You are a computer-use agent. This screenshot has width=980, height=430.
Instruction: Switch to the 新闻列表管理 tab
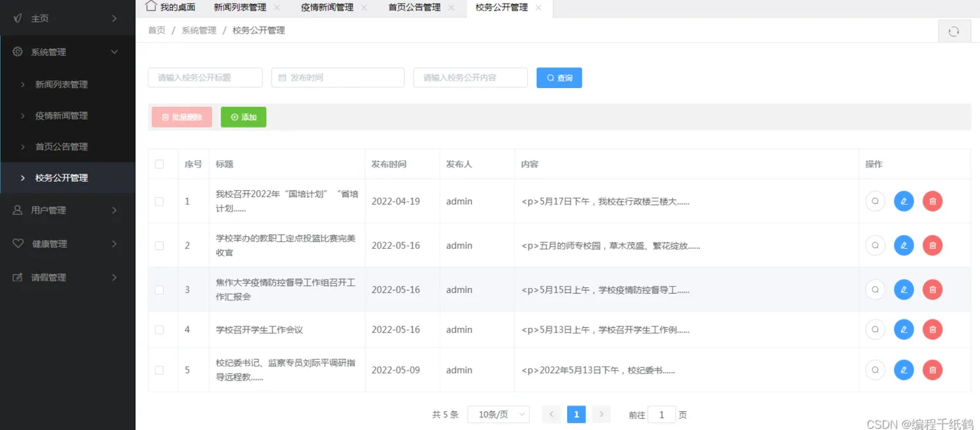tap(240, 8)
